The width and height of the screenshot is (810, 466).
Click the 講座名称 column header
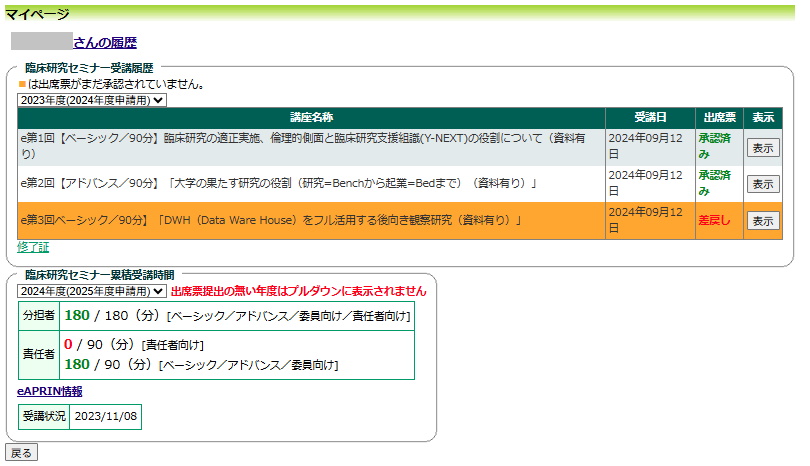pyautogui.click(x=311, y=117)
